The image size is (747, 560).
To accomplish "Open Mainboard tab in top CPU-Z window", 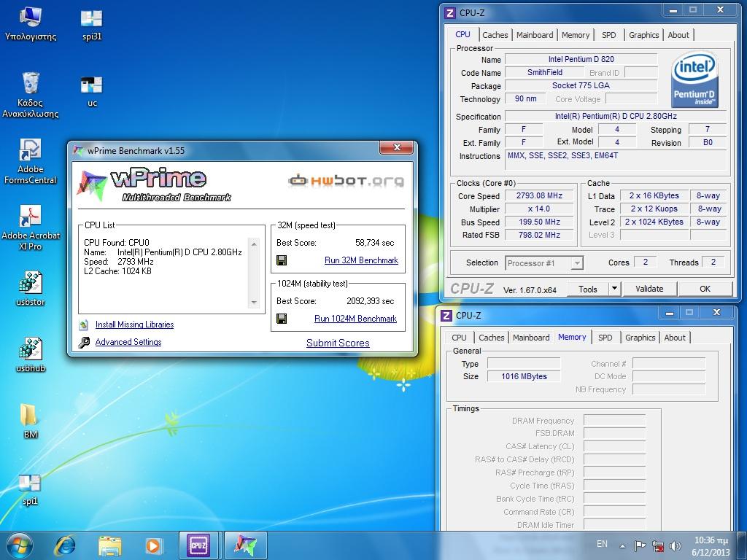I will point(535,35).
